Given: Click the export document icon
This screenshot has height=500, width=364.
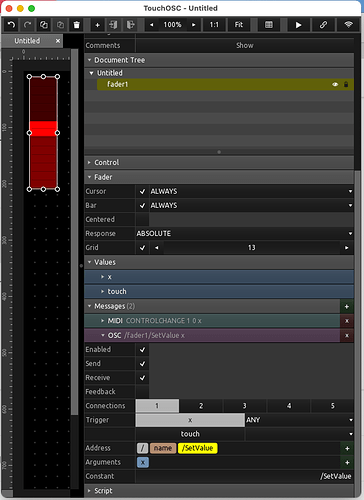Looking at the screenshot, I should coord(130,25).
